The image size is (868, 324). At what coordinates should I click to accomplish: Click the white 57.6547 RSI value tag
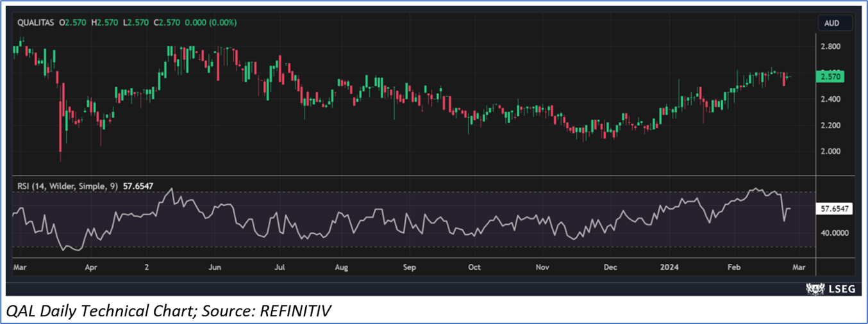click(835, 209)
